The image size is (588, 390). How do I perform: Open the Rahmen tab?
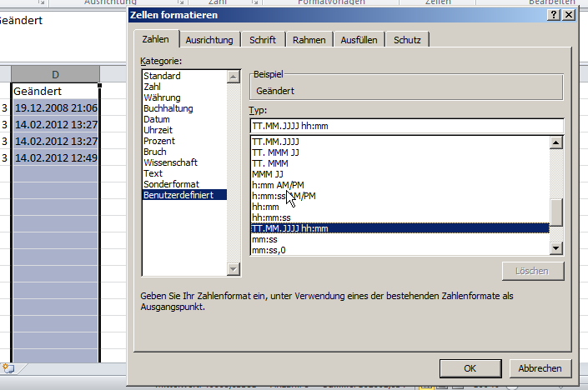click(309, 40)
